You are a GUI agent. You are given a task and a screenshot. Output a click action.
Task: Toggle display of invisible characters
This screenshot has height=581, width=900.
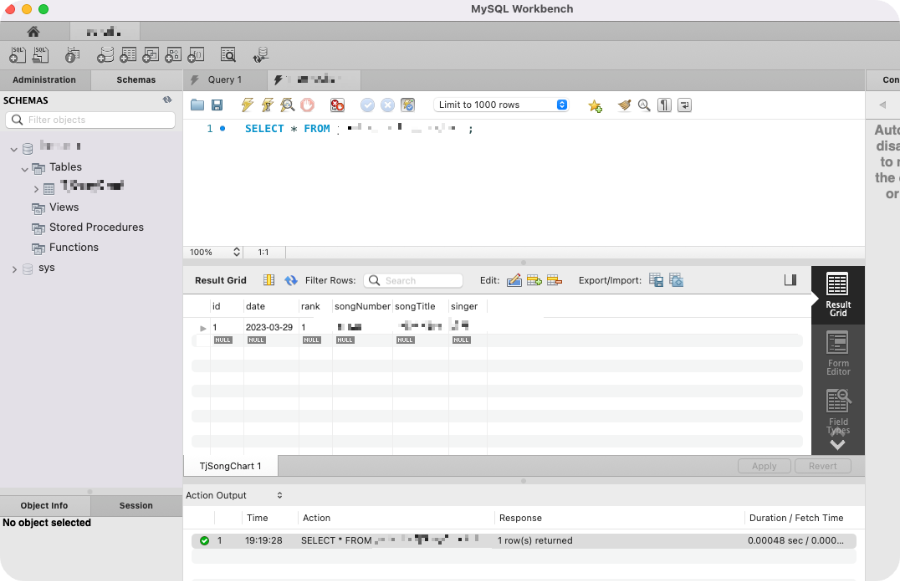tap(664, 105)
